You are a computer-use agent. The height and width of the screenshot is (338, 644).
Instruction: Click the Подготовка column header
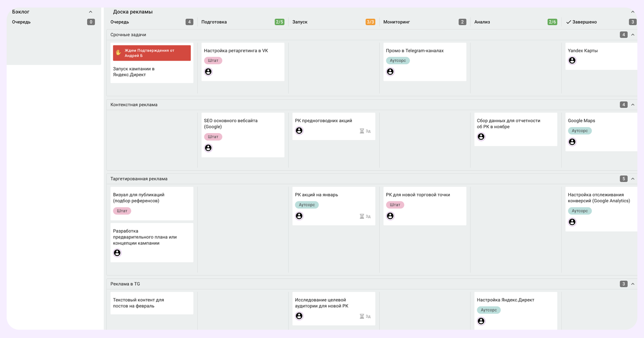pyautogui.click(x=214, y=22)
